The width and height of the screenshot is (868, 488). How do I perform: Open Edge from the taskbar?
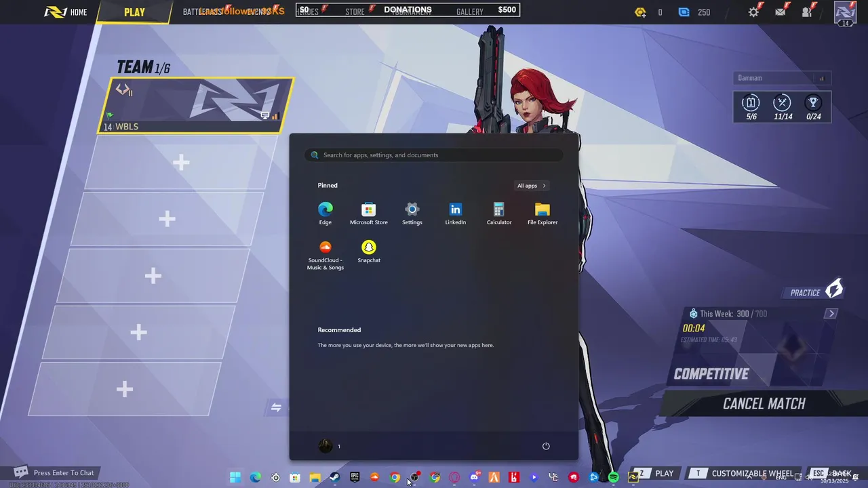click(255, 477)
